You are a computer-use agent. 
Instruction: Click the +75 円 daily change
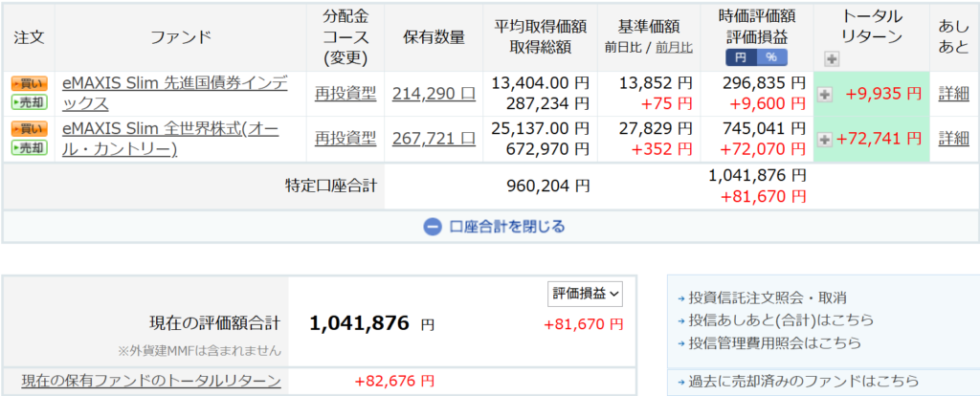[x=669, y=102]
